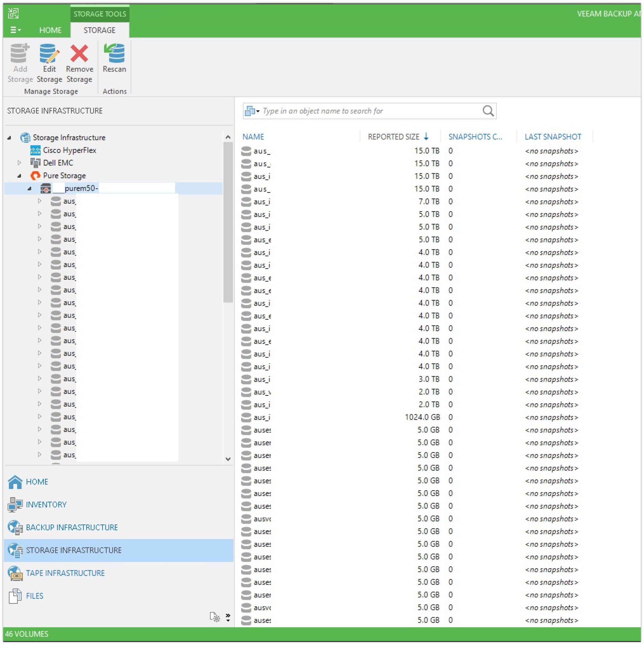Open the search filter type dropdown

click(x=252, y=111)
